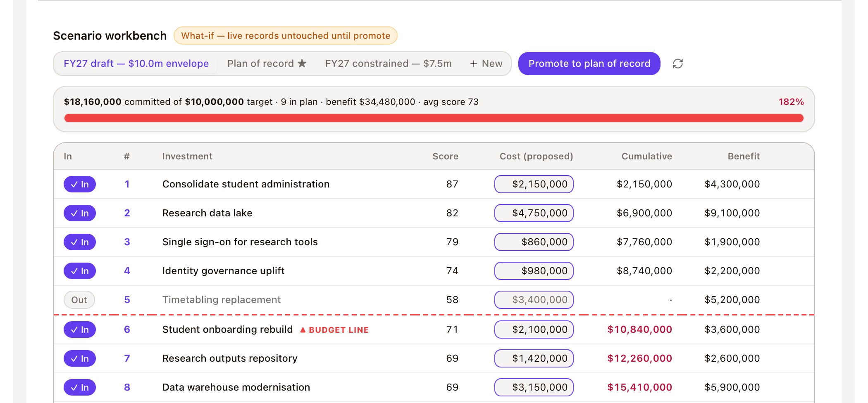Toggle In for Single sign-on for research tools
Screen dimensions: 868x403
click(80, 242)
